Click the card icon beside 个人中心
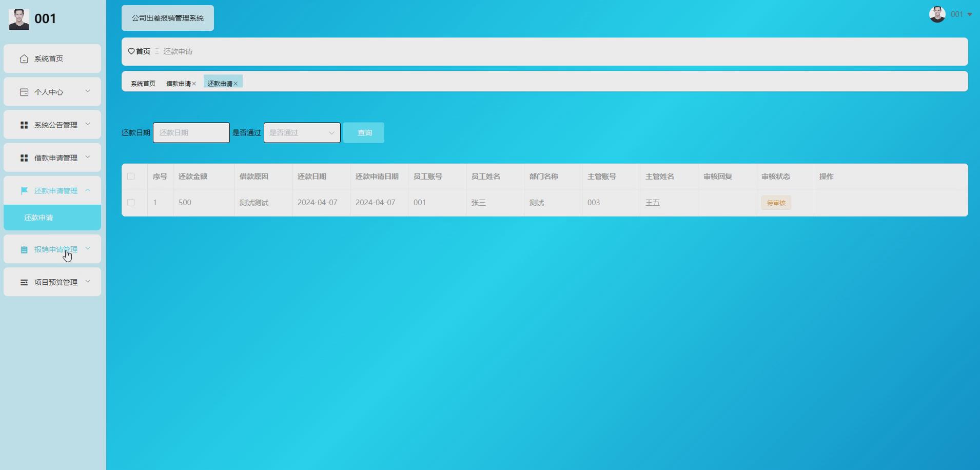Image resolution: width=980 pixels, height=470 pixels. (x=24, y=92)
